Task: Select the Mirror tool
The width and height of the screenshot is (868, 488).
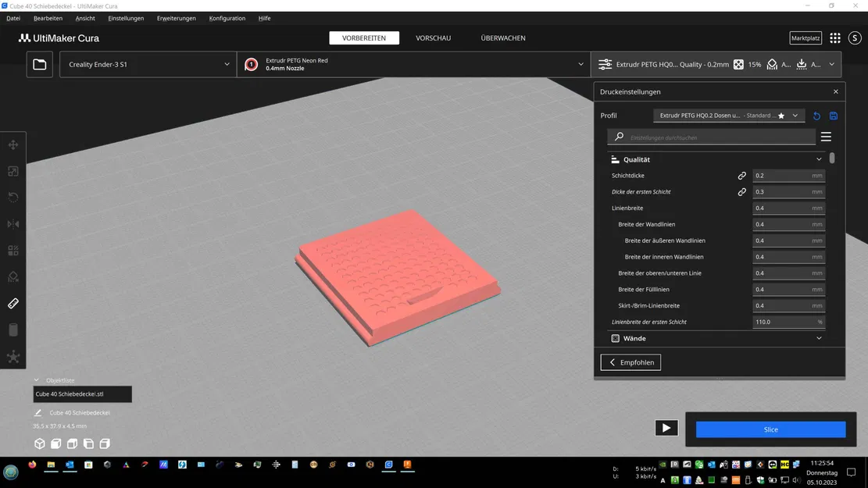Action: point(13,224)
